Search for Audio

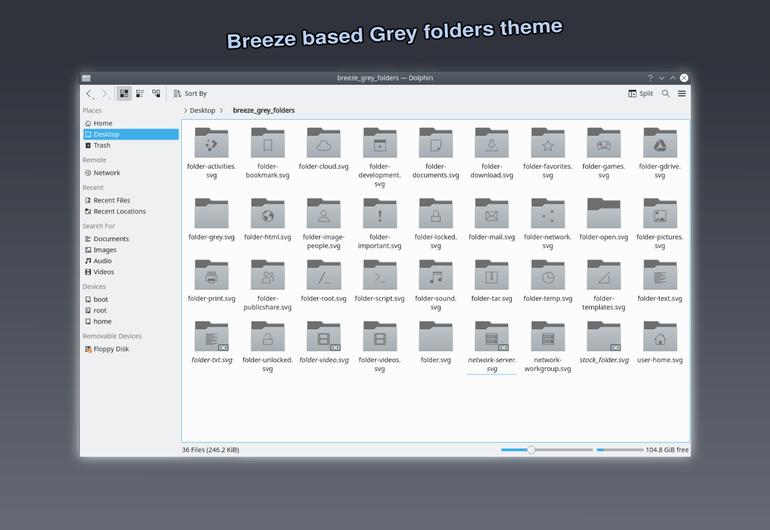[131, 261]
